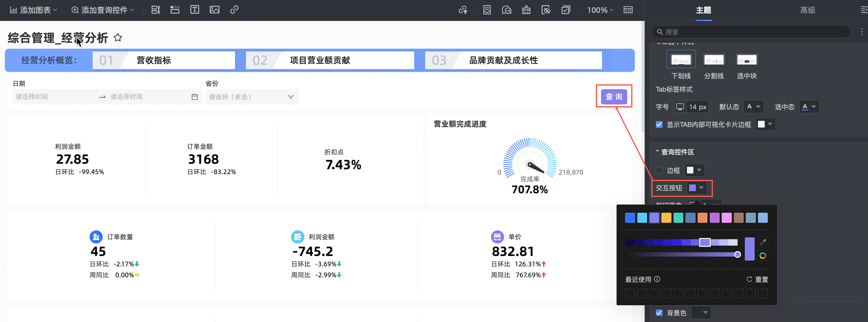Screen dimensions: 868x322
Task: Open the 边框 color dropdown
Action: (x=694, y=170)
